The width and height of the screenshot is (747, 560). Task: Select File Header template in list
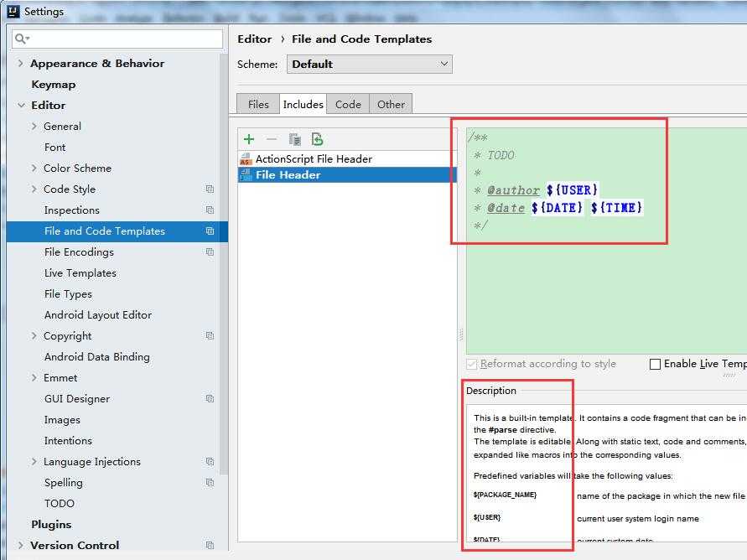pyautogui.click(x=347, y=174)
